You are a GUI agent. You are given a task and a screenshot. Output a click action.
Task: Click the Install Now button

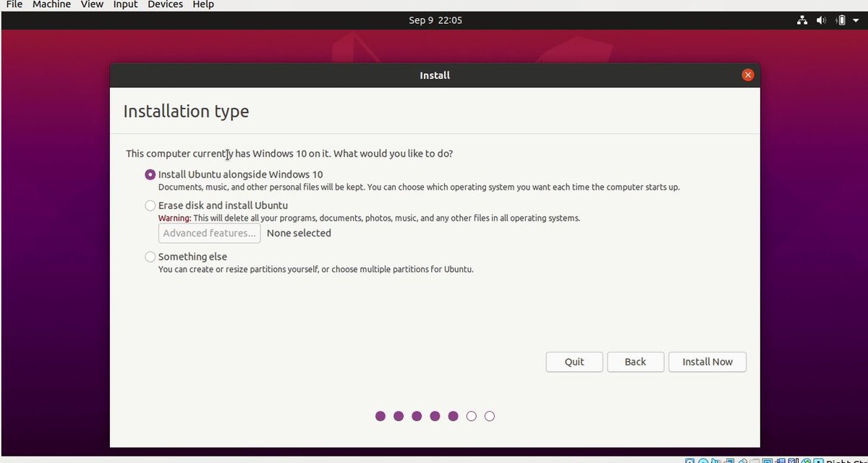tap(707, 362)
